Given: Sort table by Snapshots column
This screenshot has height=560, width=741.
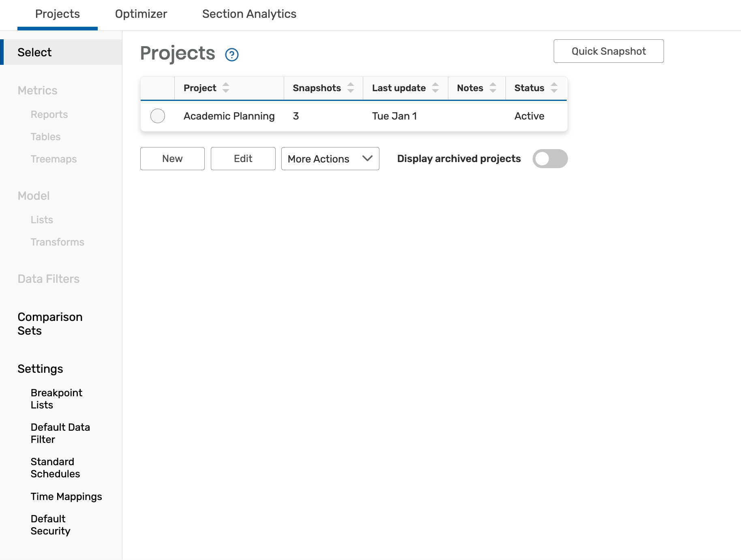Looking at the screenshot, I should tap(351, 88).
